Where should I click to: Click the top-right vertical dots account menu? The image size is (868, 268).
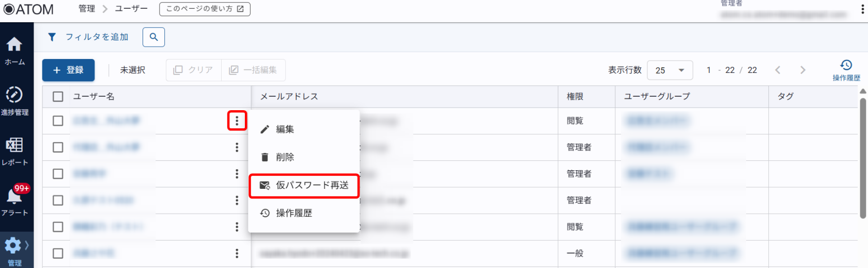(862, 9)
